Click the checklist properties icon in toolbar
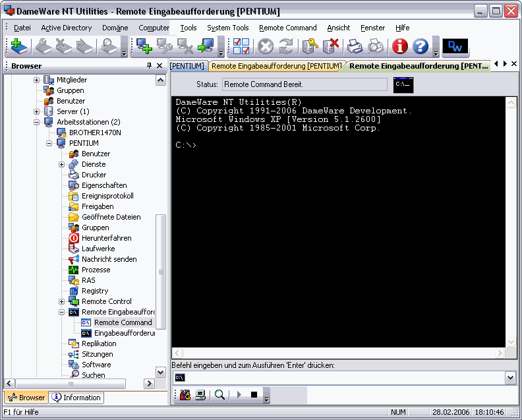Image resolution: width=522 pixels, height=420 pixels. [x=242, y=46]
